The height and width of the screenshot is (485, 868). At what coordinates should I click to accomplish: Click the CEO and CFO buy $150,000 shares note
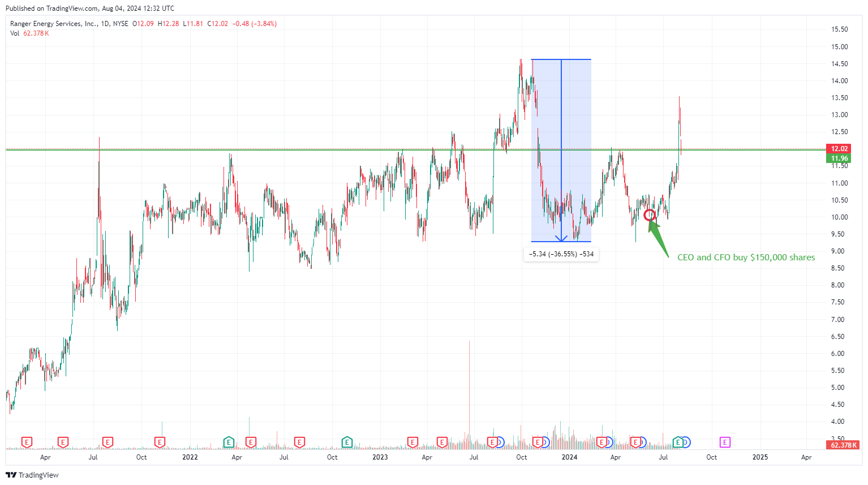click(746, 257)
